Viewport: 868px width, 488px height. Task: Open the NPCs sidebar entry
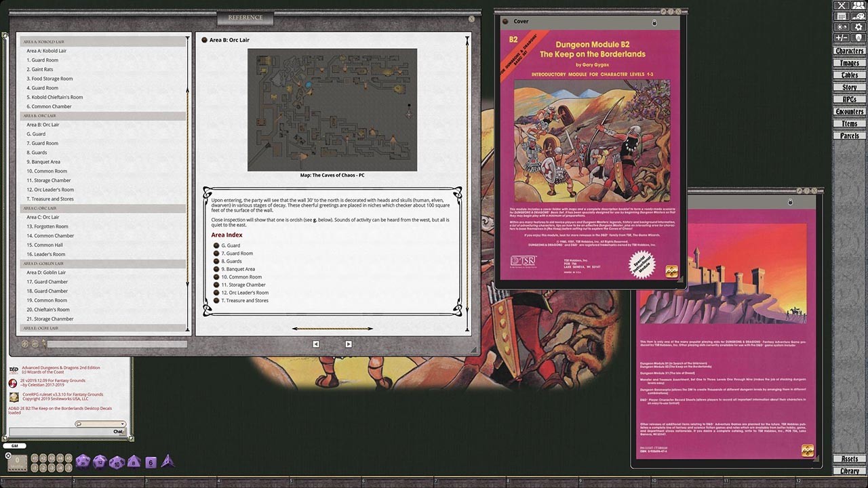point(850,99)
